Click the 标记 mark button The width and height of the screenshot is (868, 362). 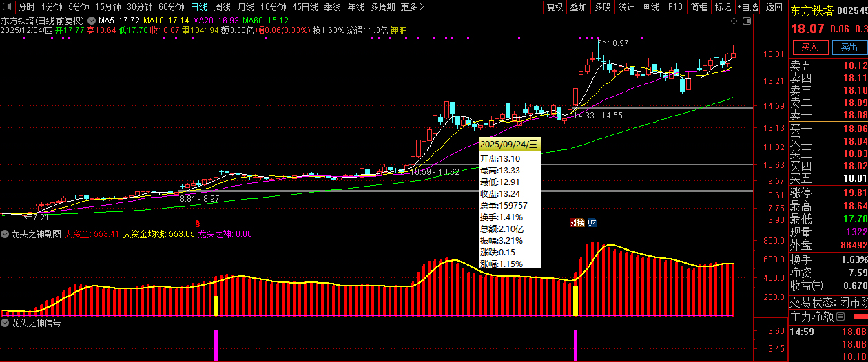pos(723,7)
